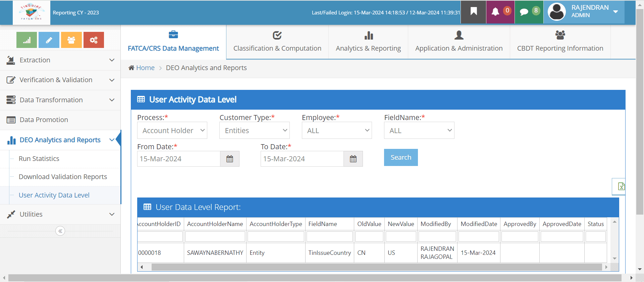The image size is (644, 282).
Task: Expand the Extraction menu chevron
Action: tap(112, 60)
